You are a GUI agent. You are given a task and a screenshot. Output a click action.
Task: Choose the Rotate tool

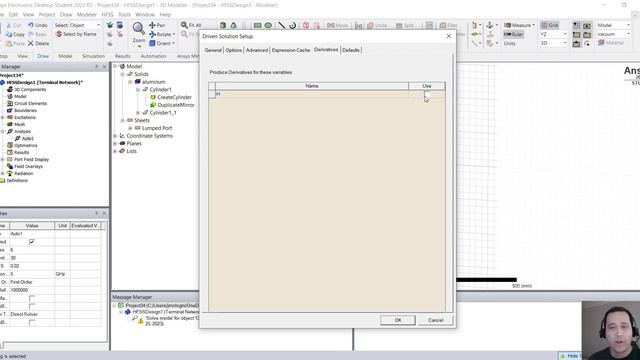(162, 34)
